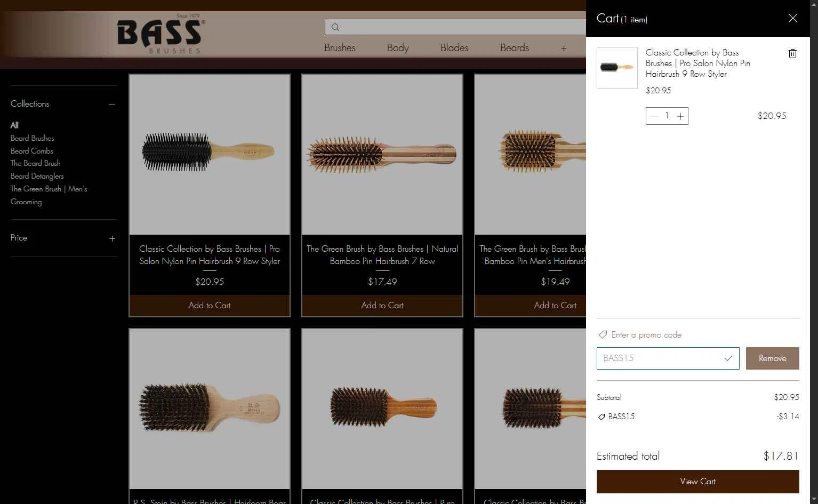Image resolution: width=818 pixels, height=504 pixels.
Task: Go to the Bass Brushes logo home
Action: pyautogui.click(x=161, y=34)
